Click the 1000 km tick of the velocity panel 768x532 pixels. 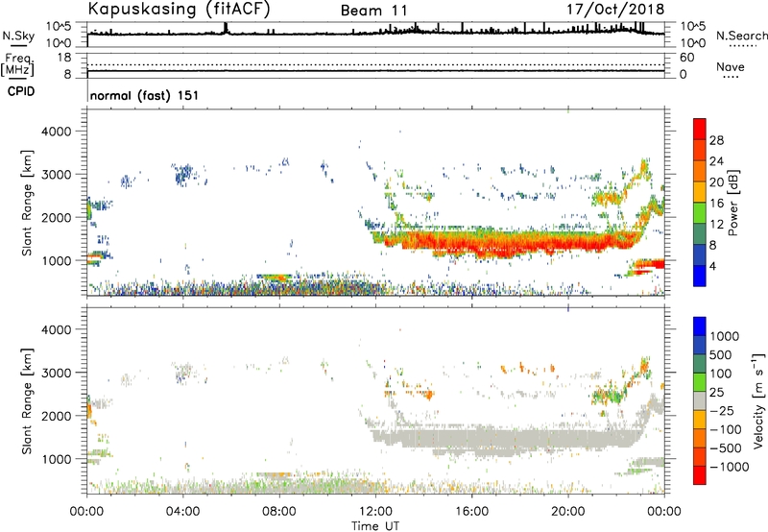(57, 459)
